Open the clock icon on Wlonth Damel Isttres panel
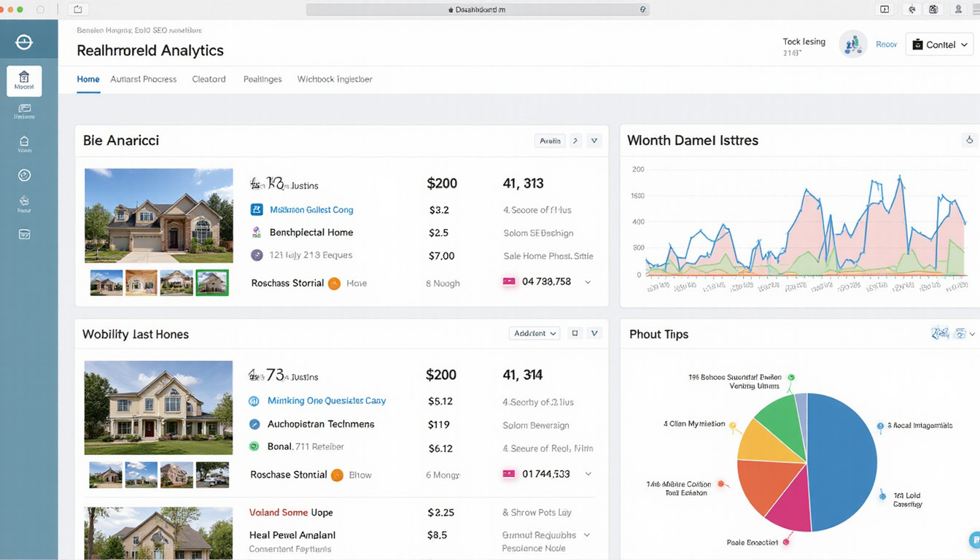980x560 pixels. [969, 139]
